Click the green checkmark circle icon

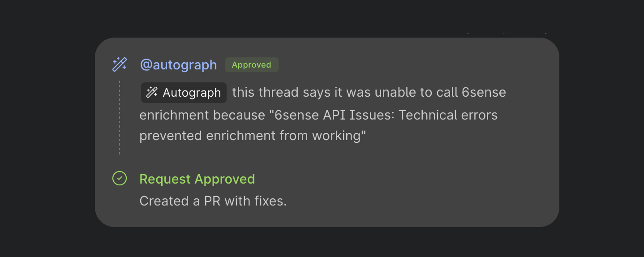(120, 178)
